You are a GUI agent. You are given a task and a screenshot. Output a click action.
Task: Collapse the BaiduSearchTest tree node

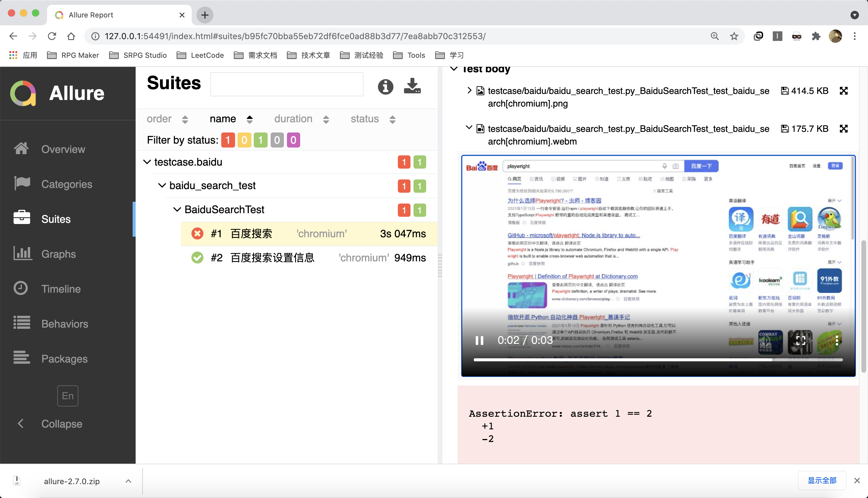177,210
